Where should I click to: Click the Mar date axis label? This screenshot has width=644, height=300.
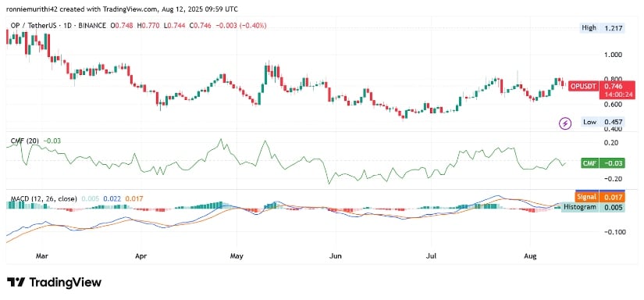click(x=43, y=256)
